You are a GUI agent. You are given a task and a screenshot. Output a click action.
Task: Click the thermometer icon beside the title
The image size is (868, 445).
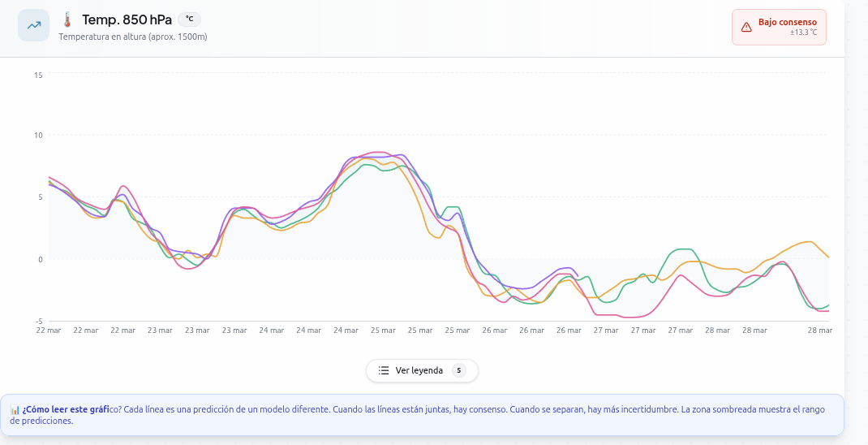pos(67,20)
